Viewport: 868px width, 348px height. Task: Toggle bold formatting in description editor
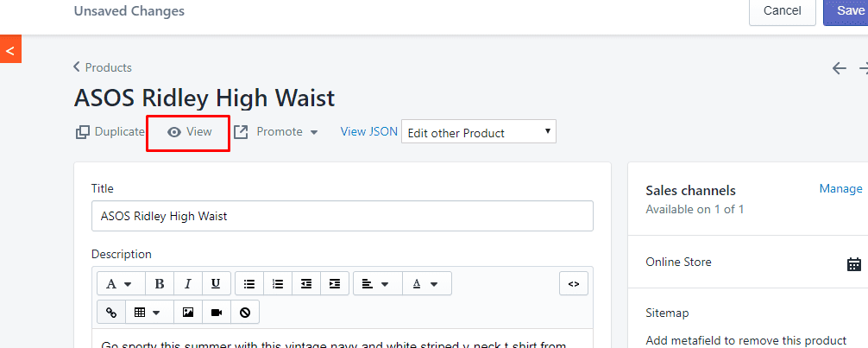[x=160, y=284]
